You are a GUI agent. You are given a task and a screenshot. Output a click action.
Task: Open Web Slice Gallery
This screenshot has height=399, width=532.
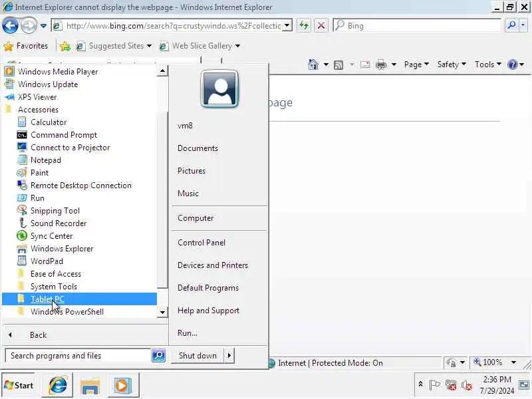coord(200,46)
